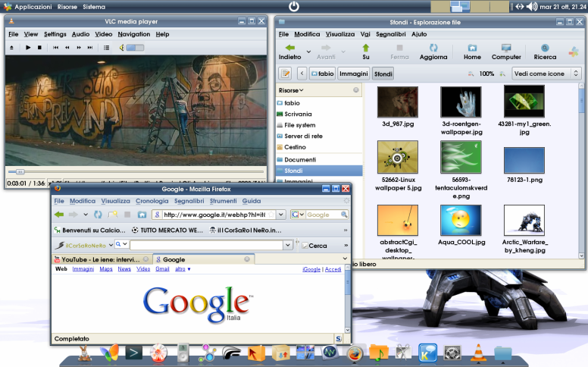
Task: Click Firefox URL address field
Action: 214,215
